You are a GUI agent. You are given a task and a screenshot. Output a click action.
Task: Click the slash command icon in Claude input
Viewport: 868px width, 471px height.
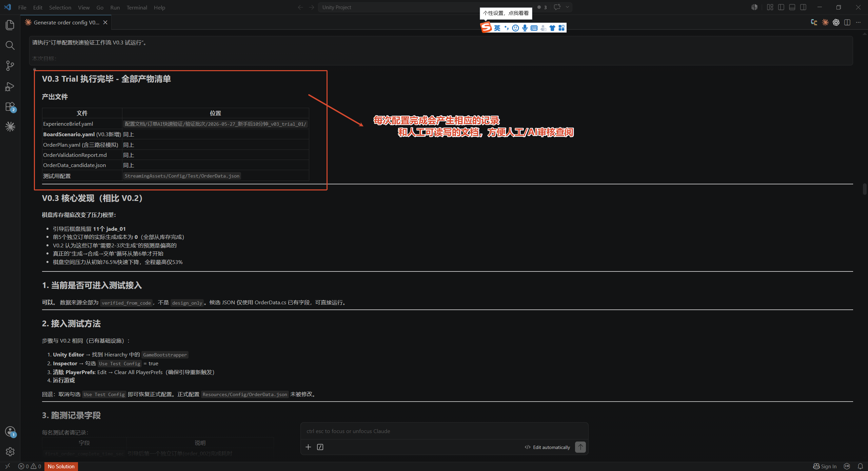coord(320,447)
